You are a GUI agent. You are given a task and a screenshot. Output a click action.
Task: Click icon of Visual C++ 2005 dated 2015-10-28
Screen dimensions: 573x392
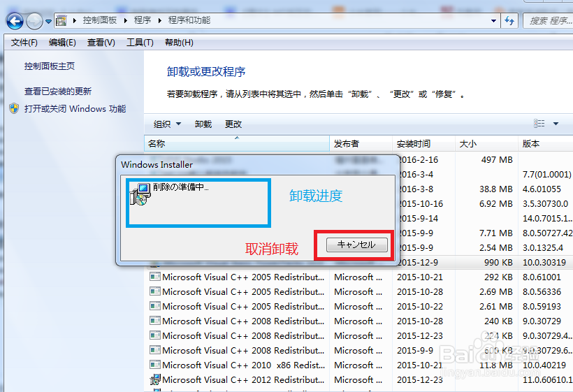tap(155, 291)
